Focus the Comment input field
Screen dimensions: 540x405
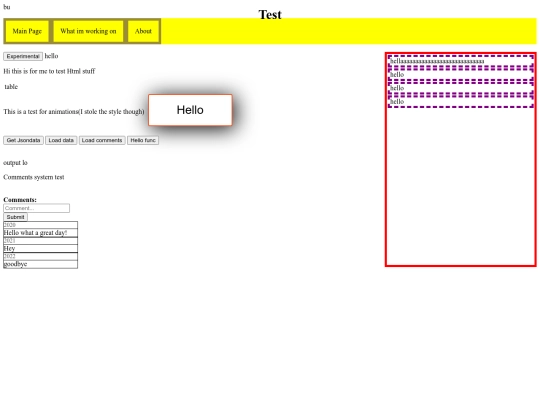coord(37,208)
